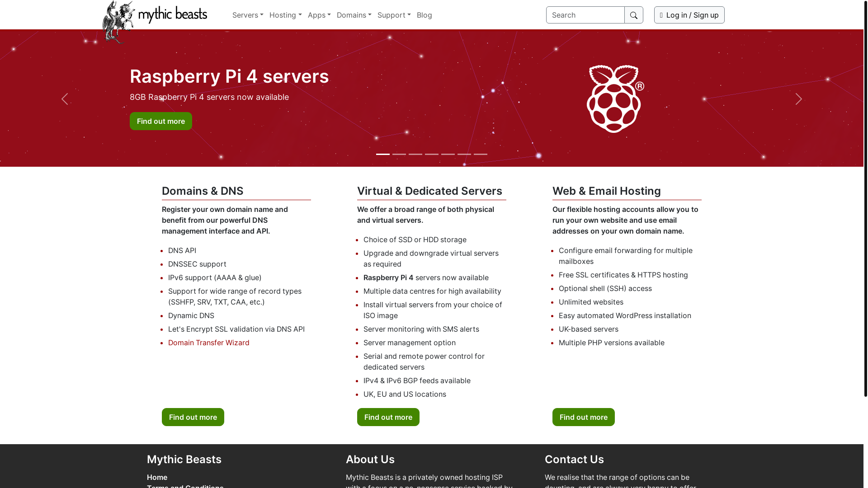The width and height of the screenshot is (868, 488).
Task: Open the Blog page
Action: click(x=424, y=15)
